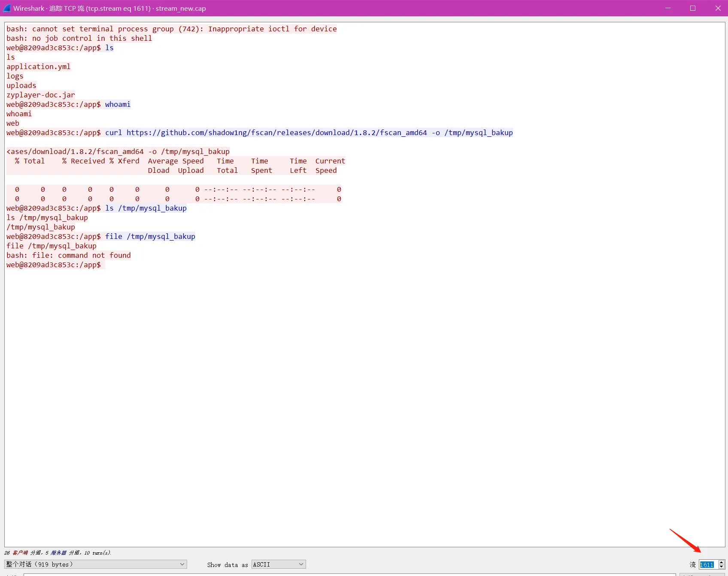
Task: Minimize the Follow TCP Stream window
Action: [x=668, y=8]
